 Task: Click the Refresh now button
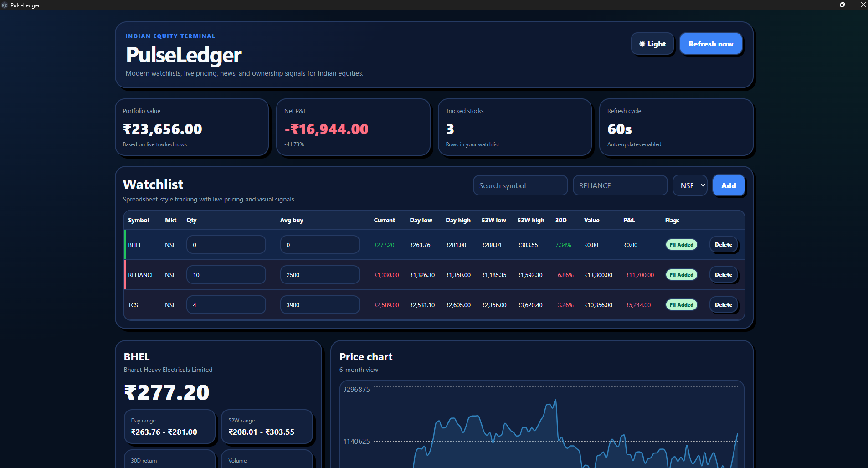coord(711,44)
